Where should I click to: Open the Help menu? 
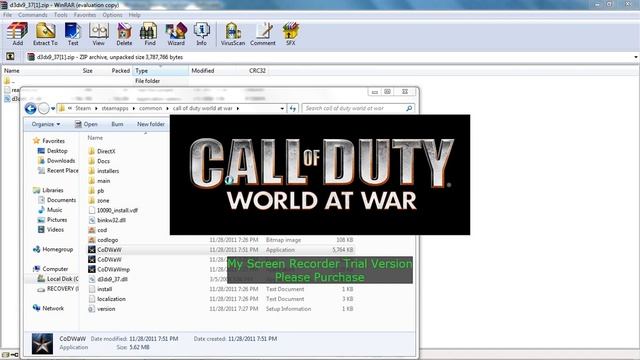pyautogui.click(x=134, y=15)
